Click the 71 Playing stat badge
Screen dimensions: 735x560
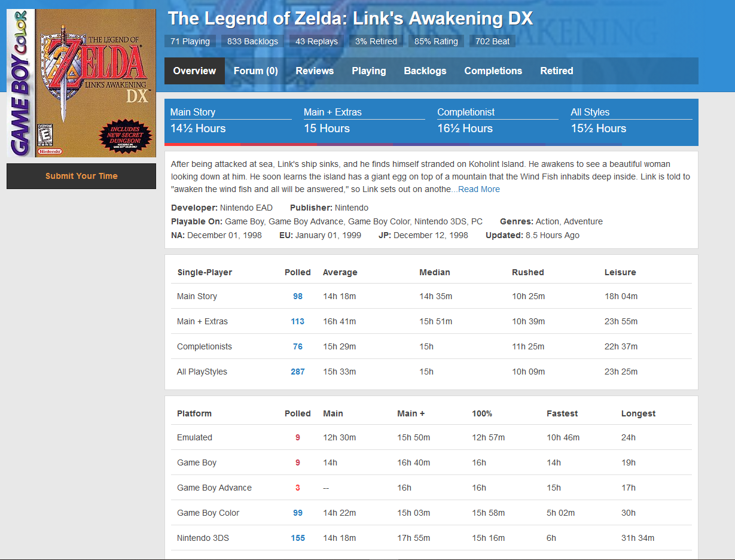190,41
